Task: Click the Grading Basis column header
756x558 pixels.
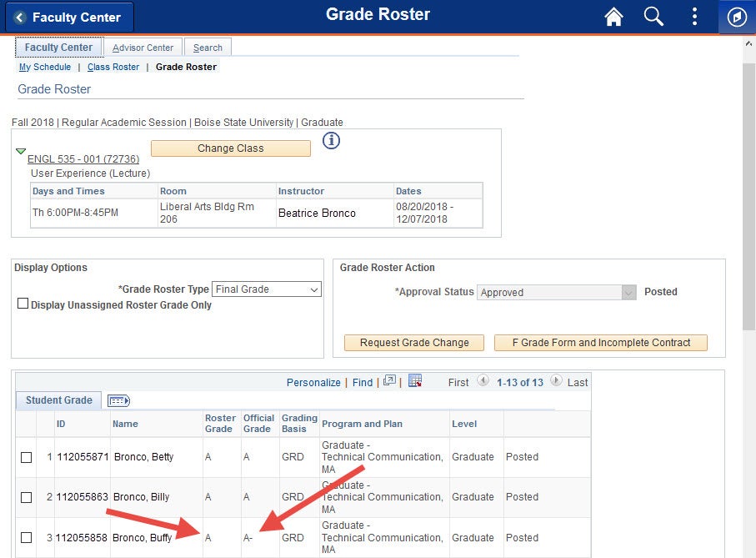Action: click(x=299, y=424)
